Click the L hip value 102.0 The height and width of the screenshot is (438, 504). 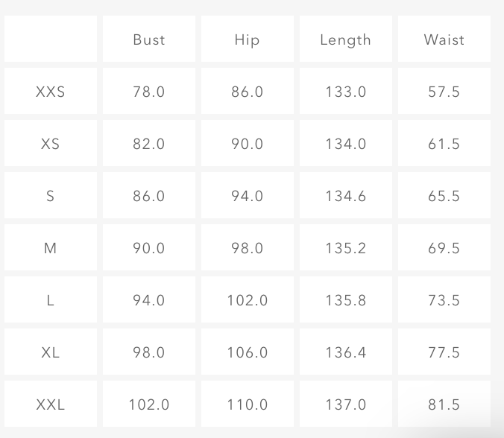coord(247,300)
